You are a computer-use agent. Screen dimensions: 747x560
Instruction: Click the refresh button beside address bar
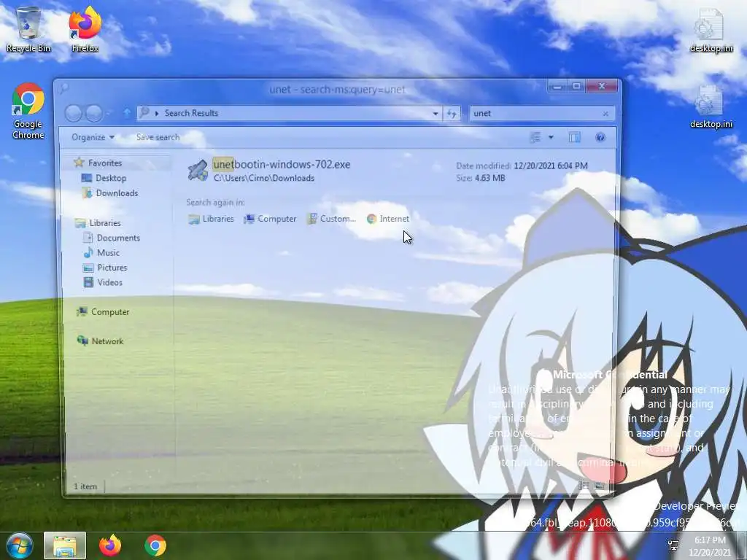click(x=452, y=113)
